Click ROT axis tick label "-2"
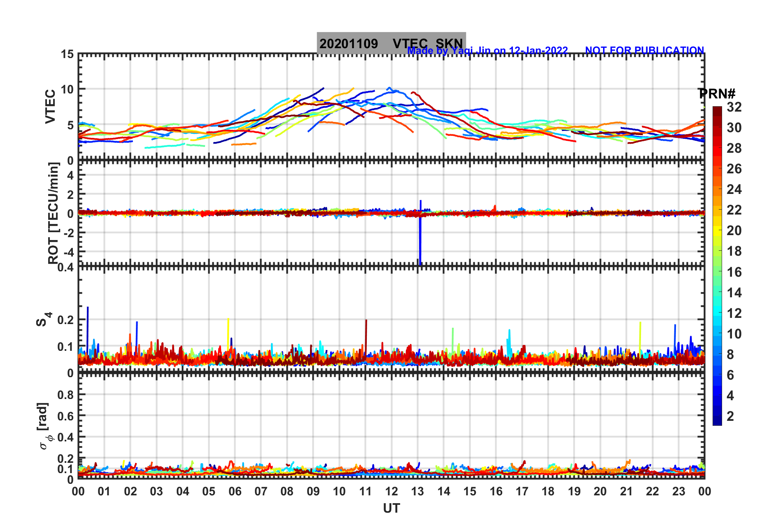 click(x=69, y=233)
